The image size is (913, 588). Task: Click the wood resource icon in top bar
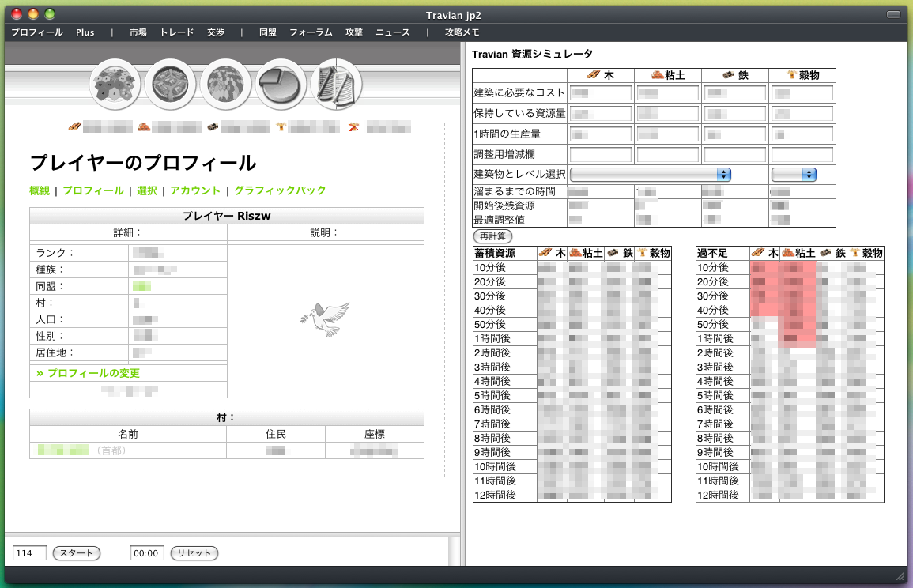[x=74, y=126]
